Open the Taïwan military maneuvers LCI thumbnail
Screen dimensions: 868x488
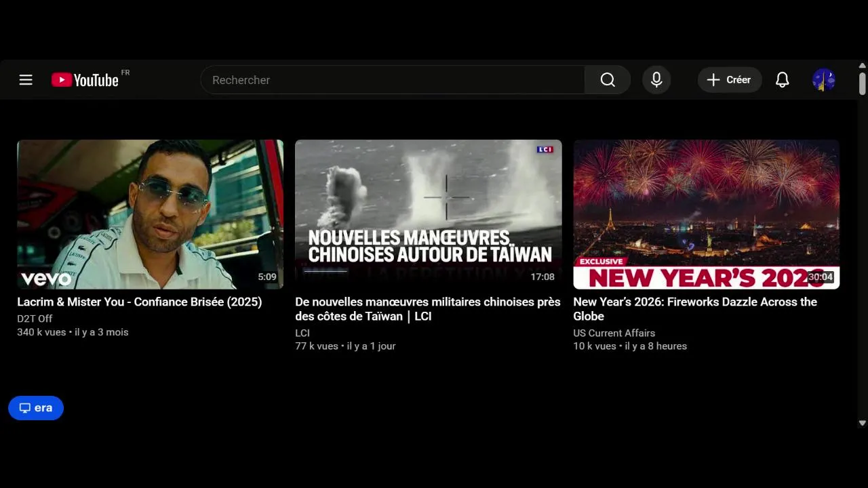point(429,214)
